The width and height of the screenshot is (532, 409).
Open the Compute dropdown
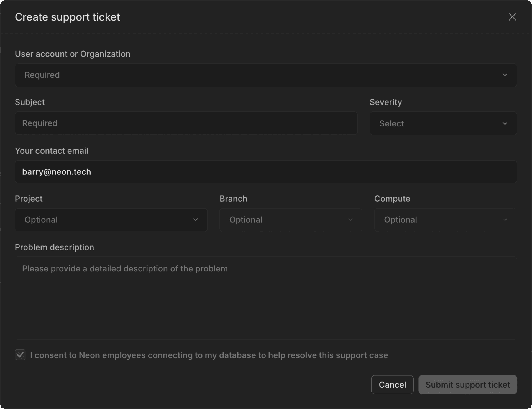445,220
